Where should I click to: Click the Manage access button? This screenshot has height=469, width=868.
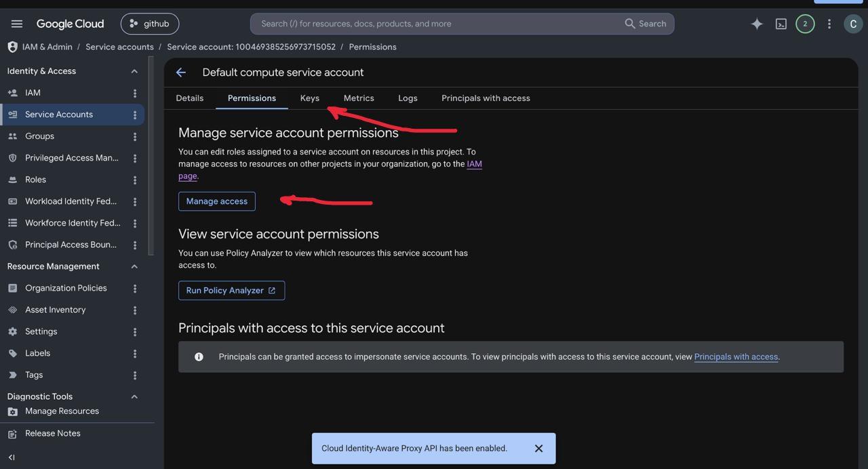click(217, 201)
